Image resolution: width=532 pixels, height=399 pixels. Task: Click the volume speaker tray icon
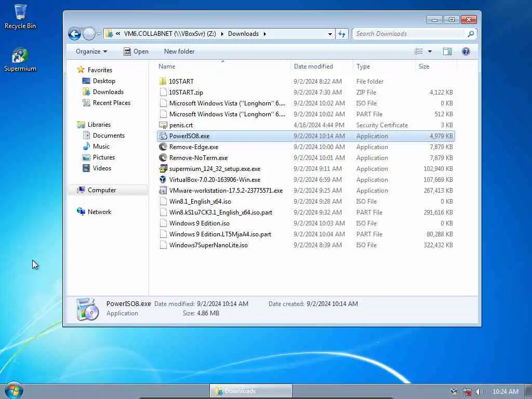click(x=479, y=392)
